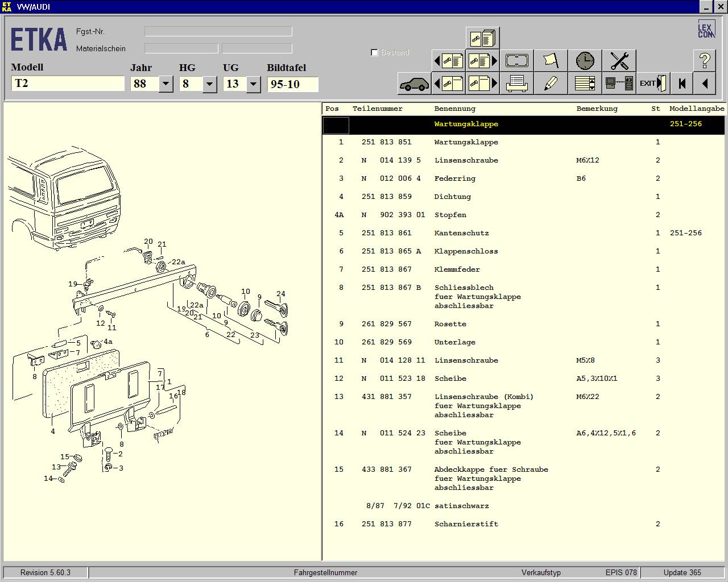The width and height of the screenshot is (728, 582).
Task: Click the Revision 5.60.3 status entry
Action: [x=45, y=572]
